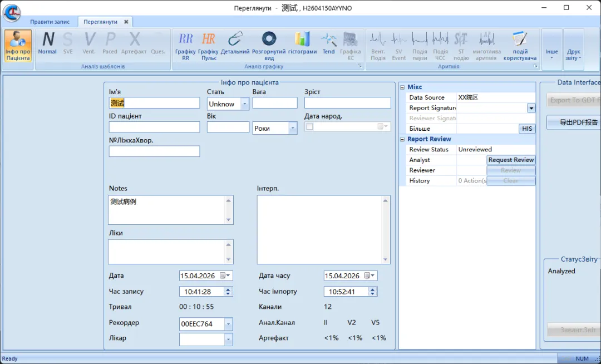Open the Графіку RR chart icon
601x364 pixels.
coord(185,46)
